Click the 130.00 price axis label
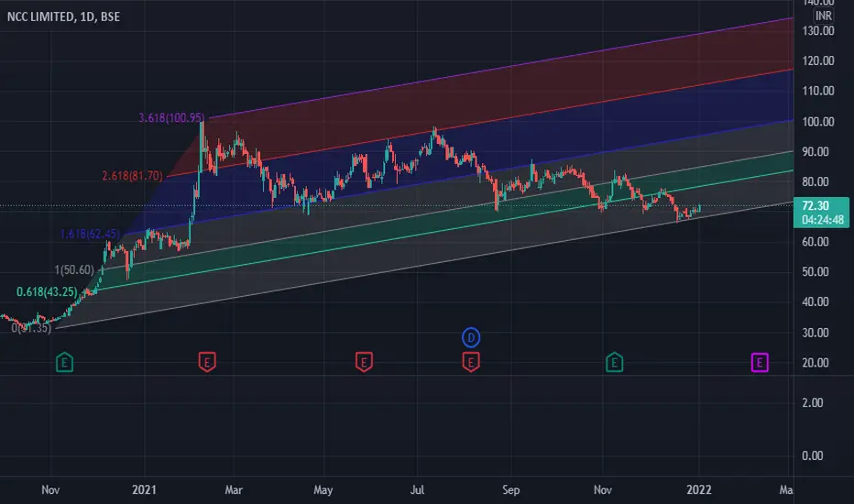 click(x=818, y=31)
